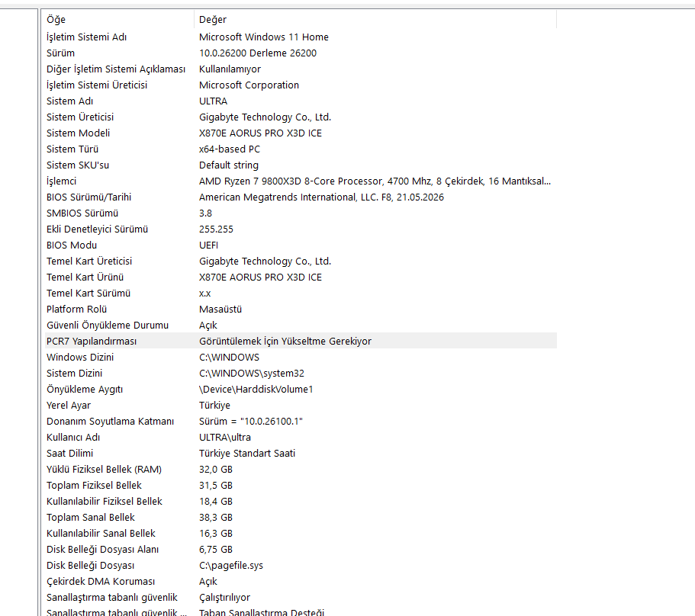Select the PCR7 Yapılandırması row
The height and width of the screenshot is (616, 695).
pos(301,341)
